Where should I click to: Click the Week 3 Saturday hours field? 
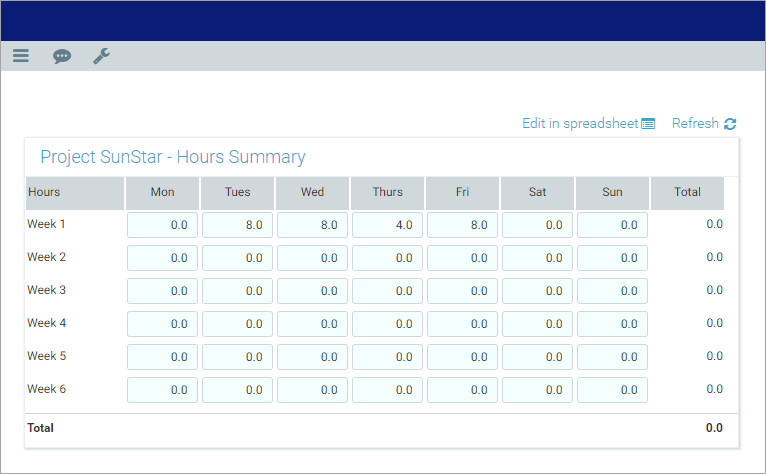(x=537, y=291)
